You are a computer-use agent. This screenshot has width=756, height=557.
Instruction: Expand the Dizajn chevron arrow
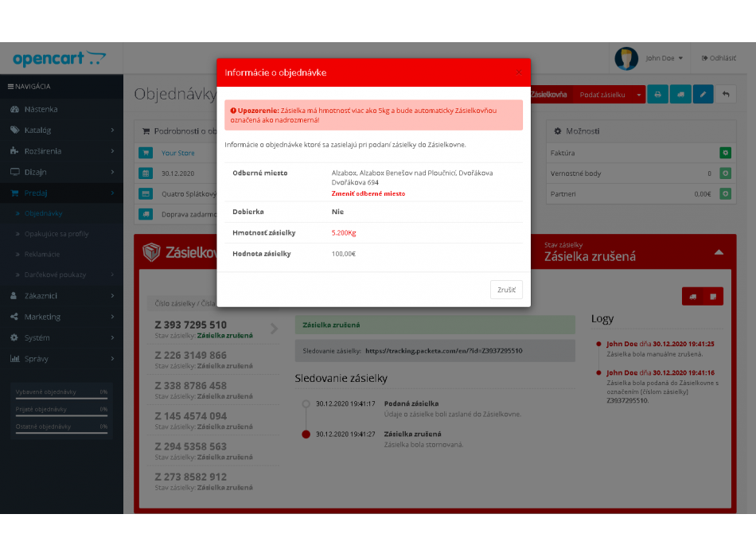(112, 172)
